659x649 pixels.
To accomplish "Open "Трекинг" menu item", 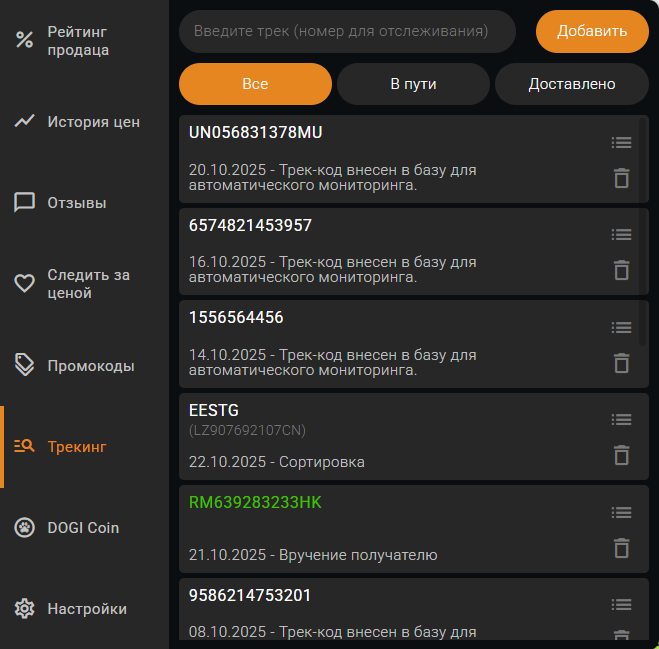I will point(84,447).
